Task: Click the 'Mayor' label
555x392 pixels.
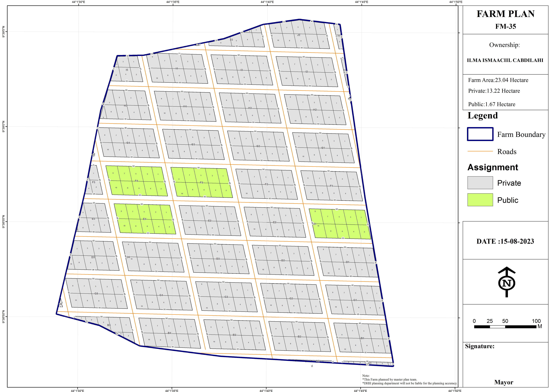Action: coord(504,382)
